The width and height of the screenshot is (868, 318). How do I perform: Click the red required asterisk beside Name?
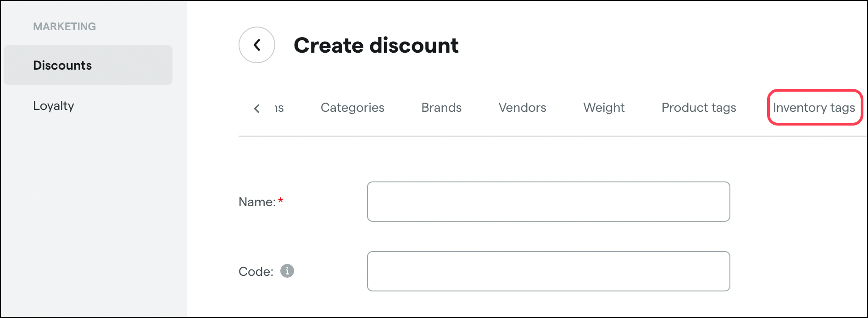click(x=281, y=201)
